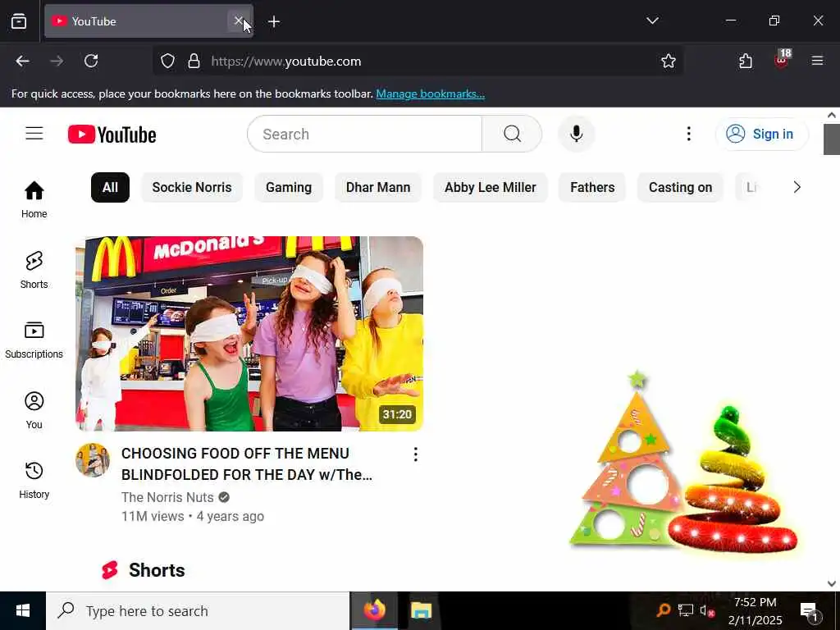
Task: Start voice search with microphone icon
Action: (577, 134)
